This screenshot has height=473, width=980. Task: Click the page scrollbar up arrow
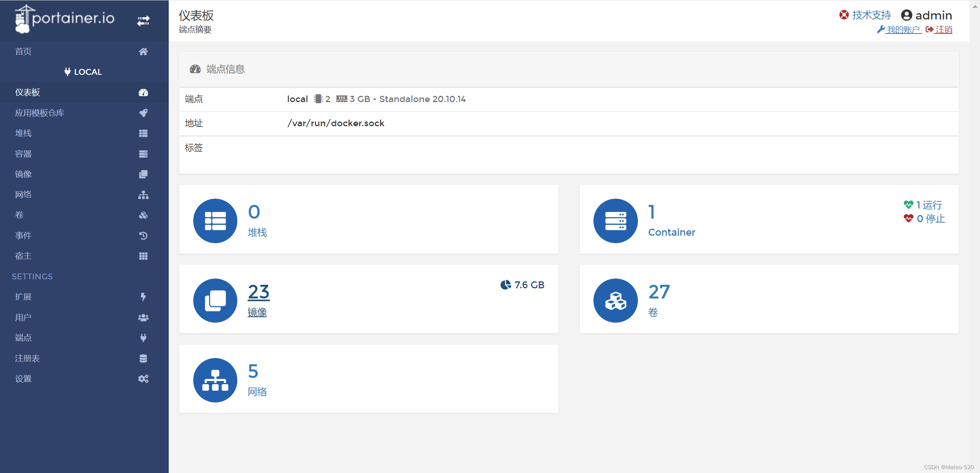975,6
